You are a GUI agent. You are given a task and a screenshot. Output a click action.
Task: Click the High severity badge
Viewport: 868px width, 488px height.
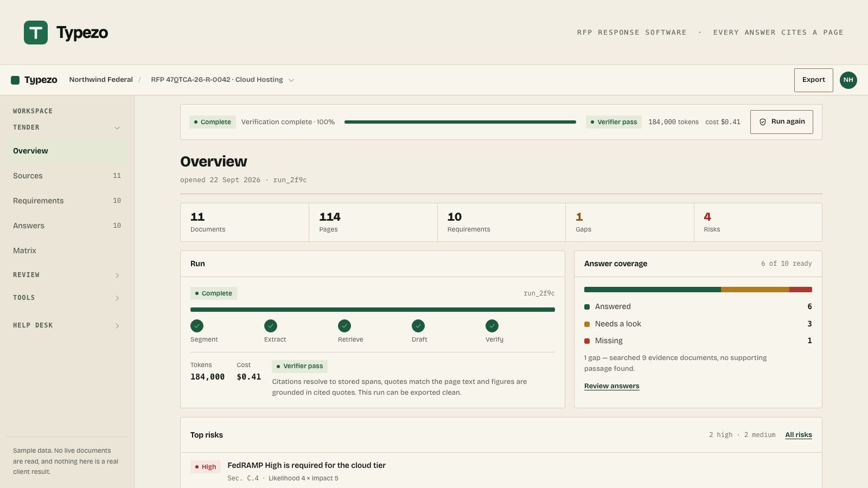click(206, 467)
